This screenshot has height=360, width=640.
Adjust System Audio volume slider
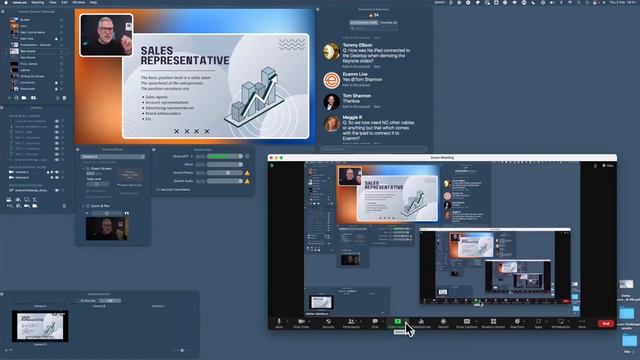[x=224, y=181]
